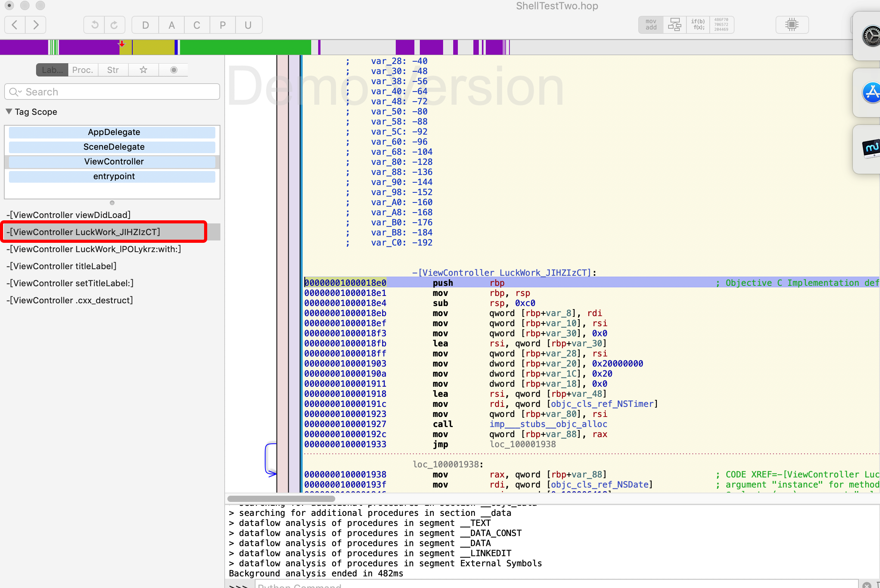The image size is (880, 588).
Task: Click the navigate back arrow
Action: [15, 25]
